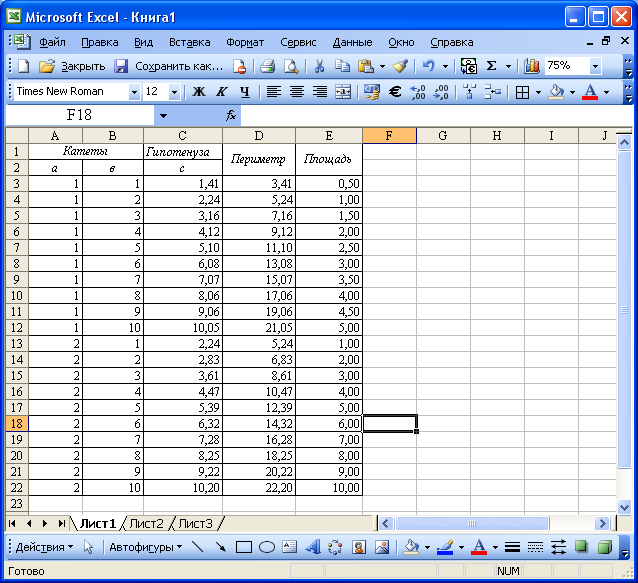The width and height of the screenshot is (638, 583).
Task: Click the printer icon
Action: click(267, 66)
